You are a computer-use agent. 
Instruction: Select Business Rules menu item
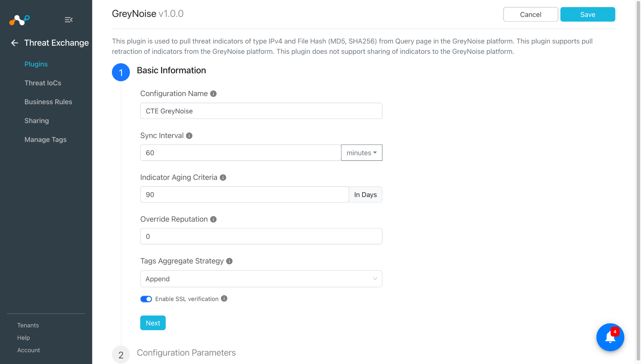(48, 102)
